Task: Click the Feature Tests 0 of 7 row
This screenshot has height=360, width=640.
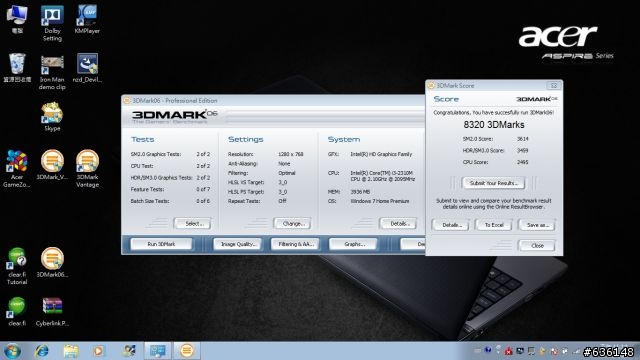Action: (x=170, y=189)
